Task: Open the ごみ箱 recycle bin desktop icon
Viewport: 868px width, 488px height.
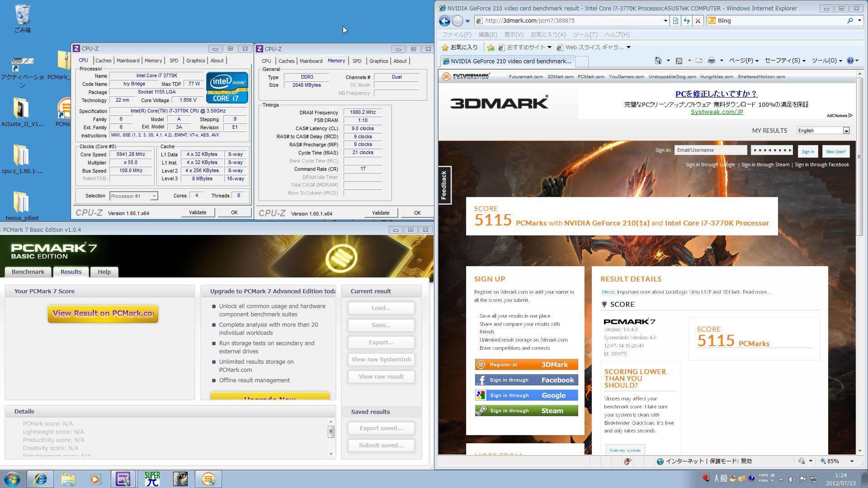Action: (x=22, y=19)
